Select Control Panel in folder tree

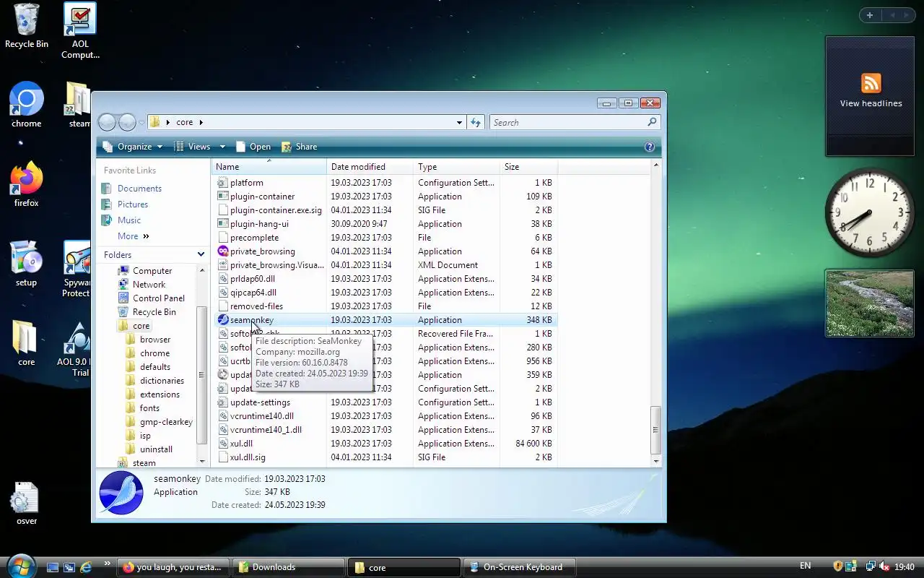coord(159,298)
